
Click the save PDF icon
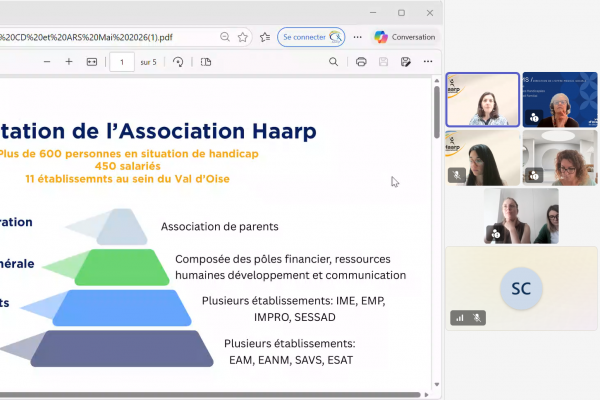click(383, 62)
